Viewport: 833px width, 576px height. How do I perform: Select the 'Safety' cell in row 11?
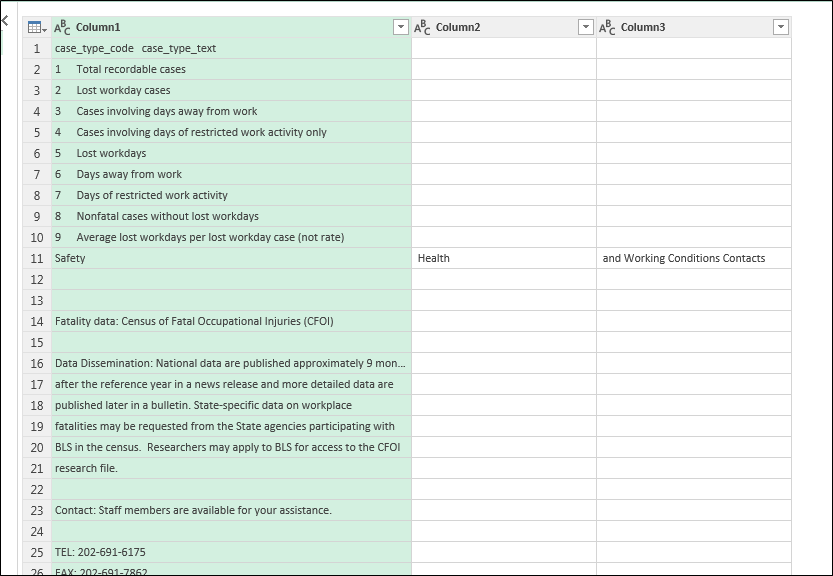(x=231, y=258)
